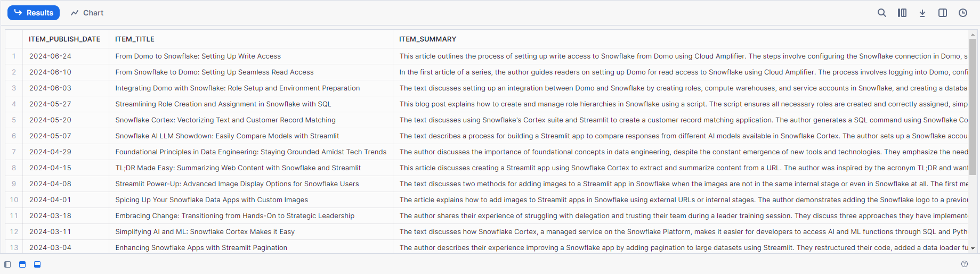Click the column view icon
The height and width of the screenshot is (274, 980).
point(902,13)
